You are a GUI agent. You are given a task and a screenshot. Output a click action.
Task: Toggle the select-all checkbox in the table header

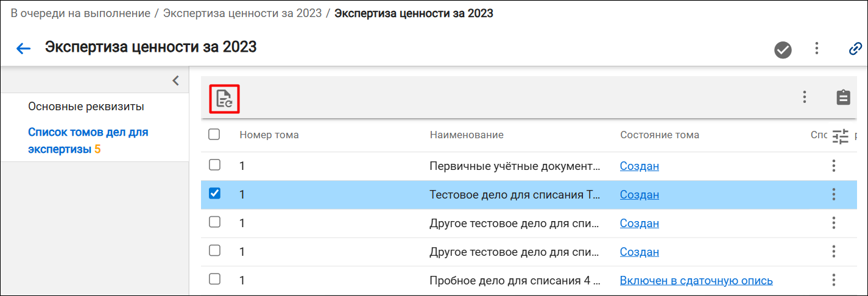(214, 135)
